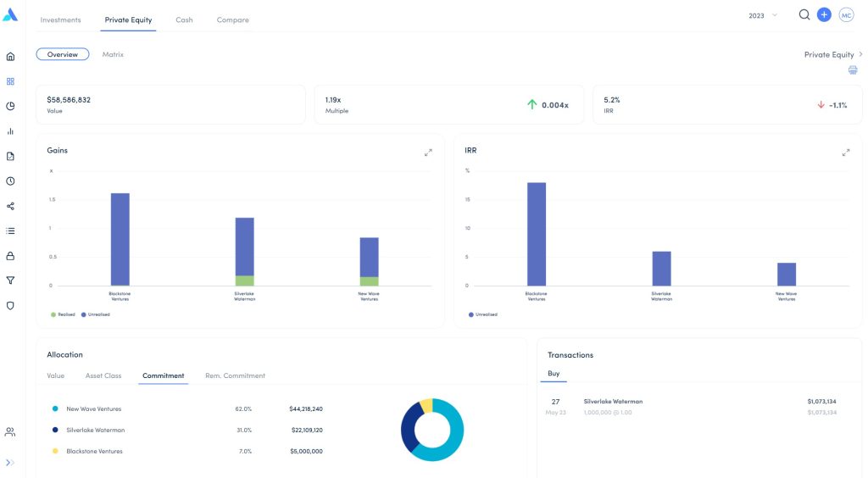The image size is (868, 478).
Task: Expand the sidebar with double chevron
Action: point(10,463)
